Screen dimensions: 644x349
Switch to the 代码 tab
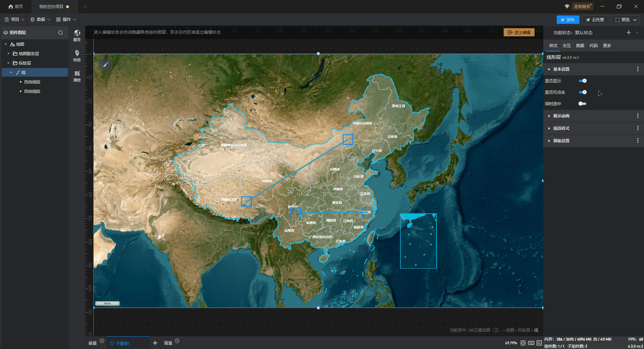click(593, 46)
